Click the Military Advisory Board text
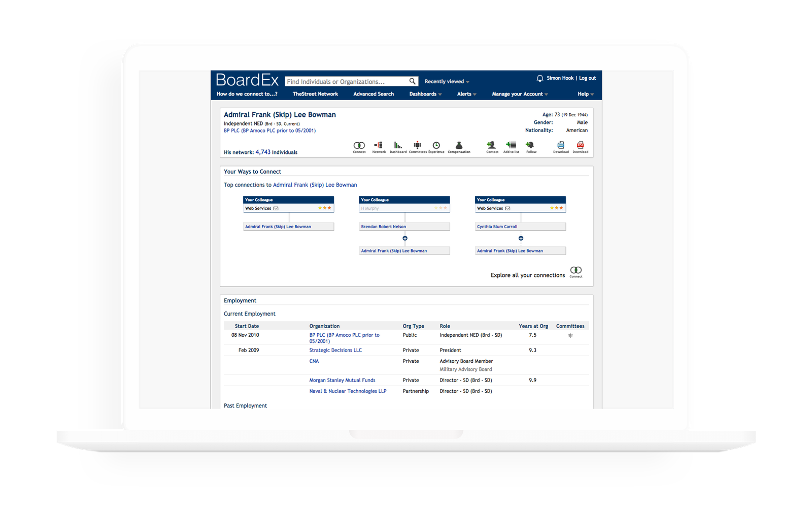The width and height of the screenshot is (812, 508). [x=465, y=369]
